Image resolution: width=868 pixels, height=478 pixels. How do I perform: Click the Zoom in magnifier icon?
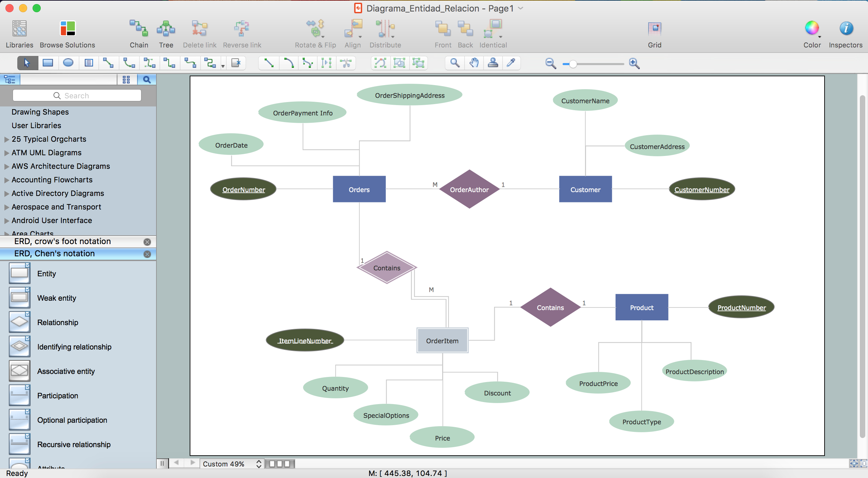(x=635, y=63)
